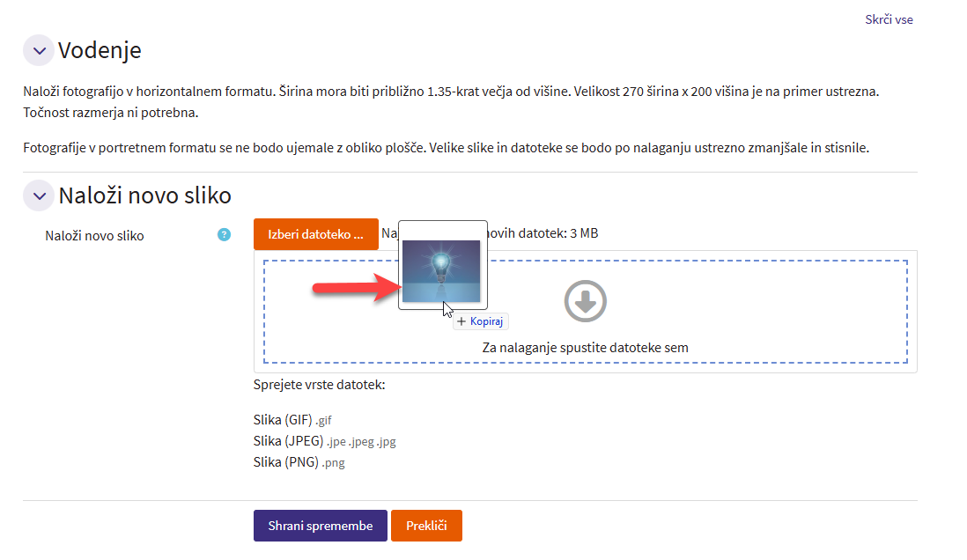Collapse the Naloži novo sliko section chevron
967x560 pixels.
(39, 195)
